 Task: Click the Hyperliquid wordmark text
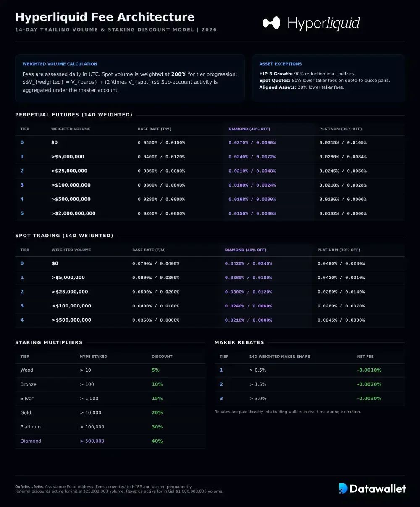[323, 23]
